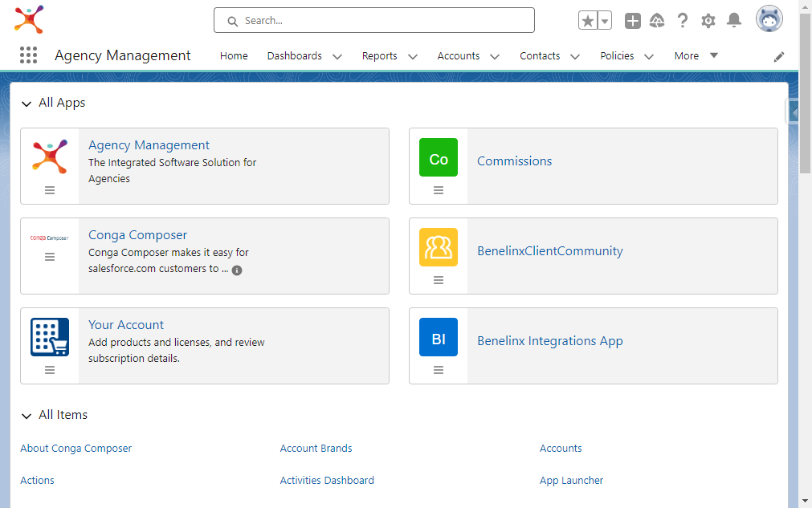Open the Accounts tab
This screenshot has width=812, height=508.
(459, 56)
